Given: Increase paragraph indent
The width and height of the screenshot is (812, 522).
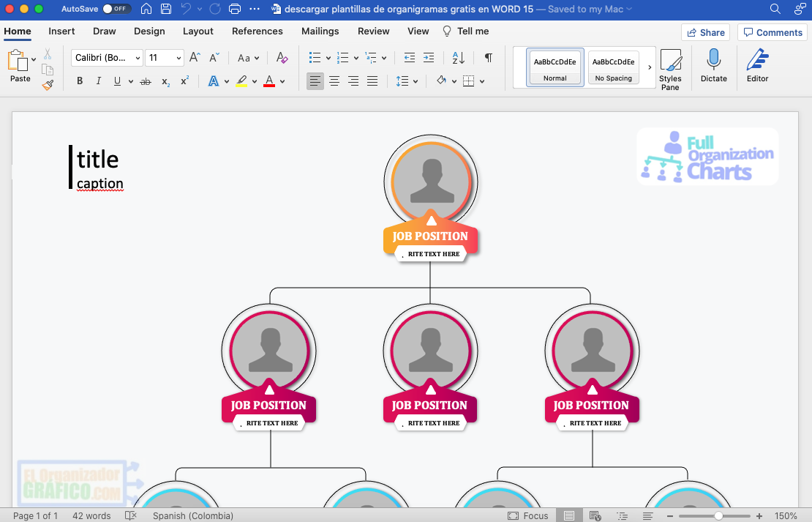Looking at the screenshot, I should [429, 58].
